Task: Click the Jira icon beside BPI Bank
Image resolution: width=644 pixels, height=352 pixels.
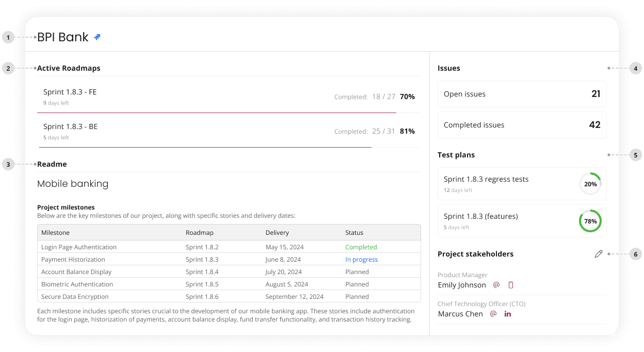Action: coord(97,37)
